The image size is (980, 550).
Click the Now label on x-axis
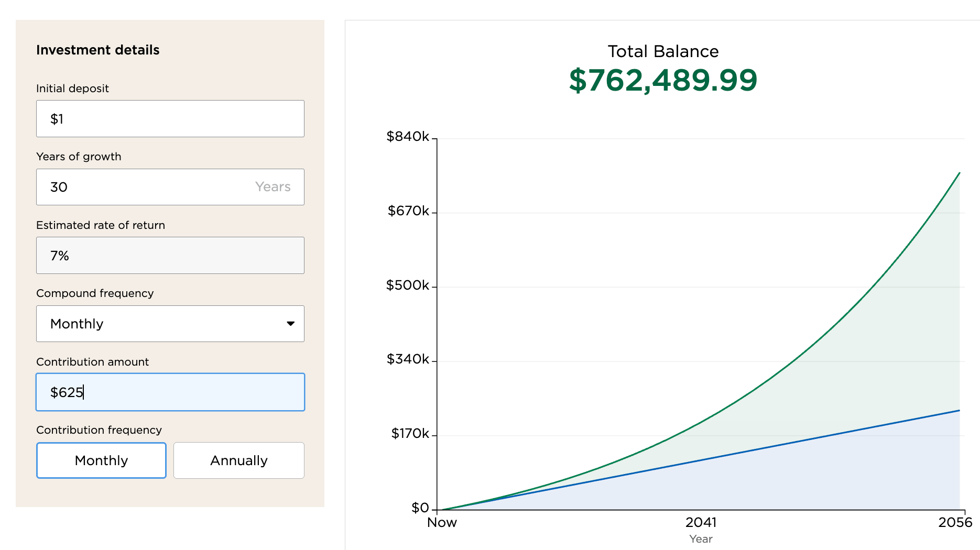point(442,523)
